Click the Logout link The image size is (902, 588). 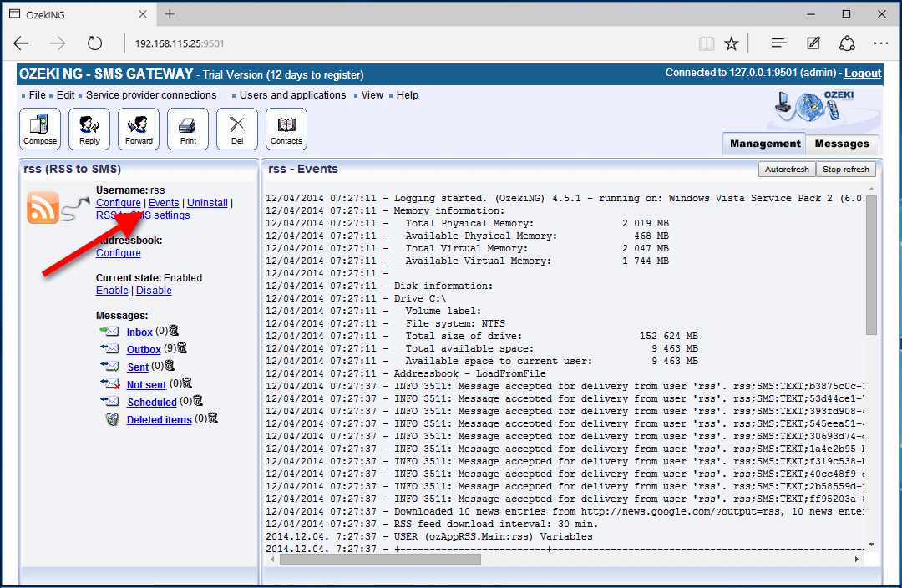click(863, 73)
